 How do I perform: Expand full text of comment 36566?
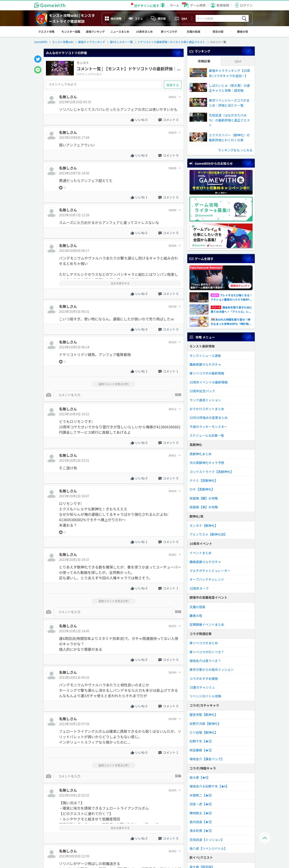point(120,283)
